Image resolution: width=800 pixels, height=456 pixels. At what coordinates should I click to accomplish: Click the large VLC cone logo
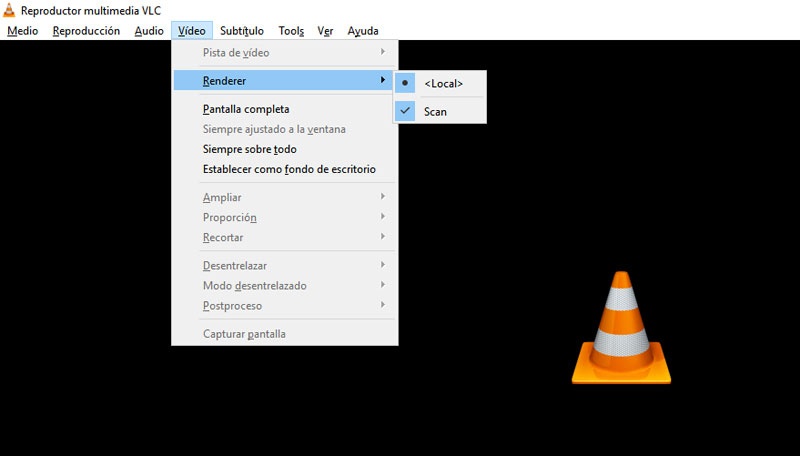coord(621,327)
